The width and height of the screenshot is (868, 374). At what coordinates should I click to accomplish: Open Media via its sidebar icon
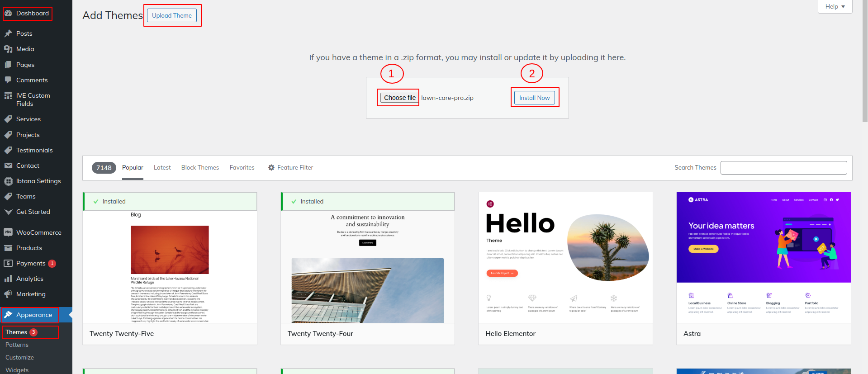pyautogui.click(x=8, y=49)
